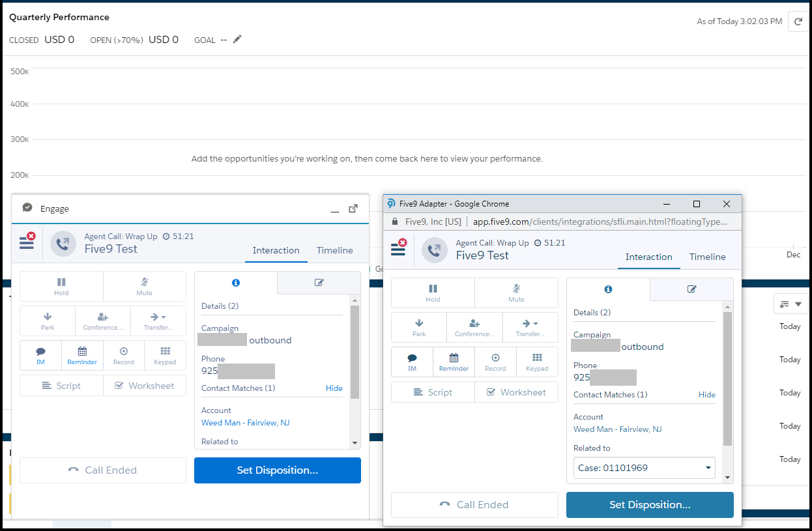The width and height of the screenshot is (812, 531).
Task: Open the Worksheet in Engage panel
Action: pos(145,386)
